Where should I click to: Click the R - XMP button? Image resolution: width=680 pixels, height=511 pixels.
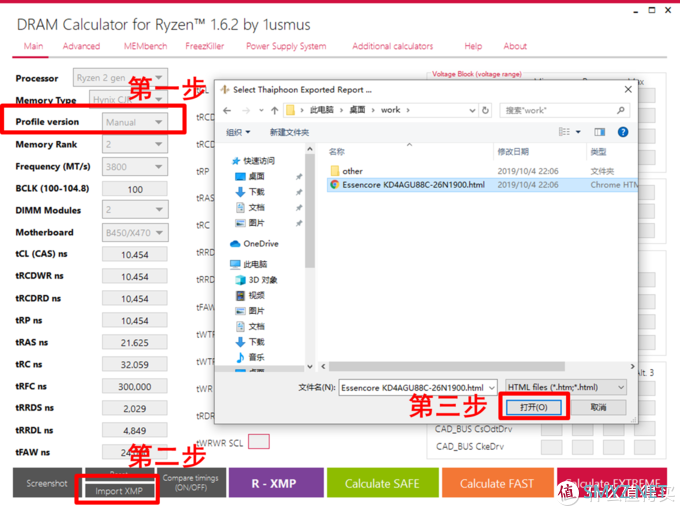tap(276, 483)
